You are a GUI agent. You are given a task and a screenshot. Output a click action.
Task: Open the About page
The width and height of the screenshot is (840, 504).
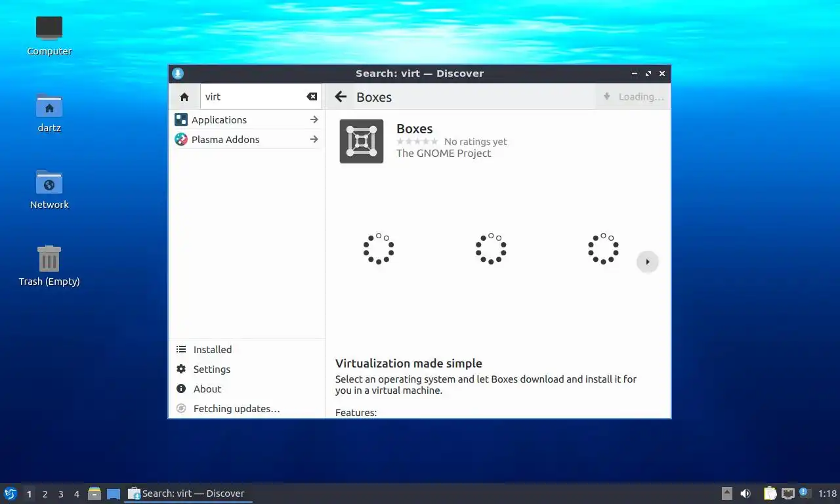coord(246,389)
